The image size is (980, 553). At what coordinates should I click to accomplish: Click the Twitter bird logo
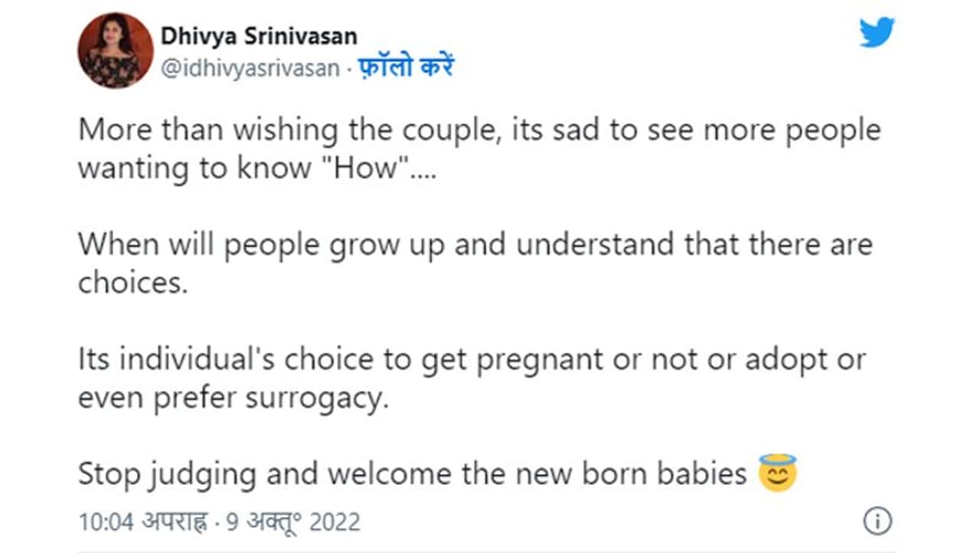point(876,33)
